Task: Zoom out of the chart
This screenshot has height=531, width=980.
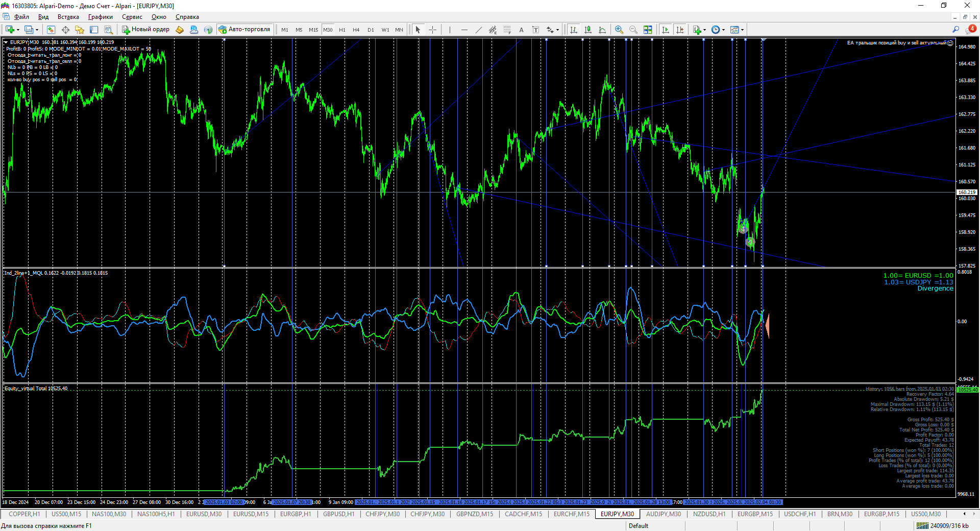Action: [633, 30]
